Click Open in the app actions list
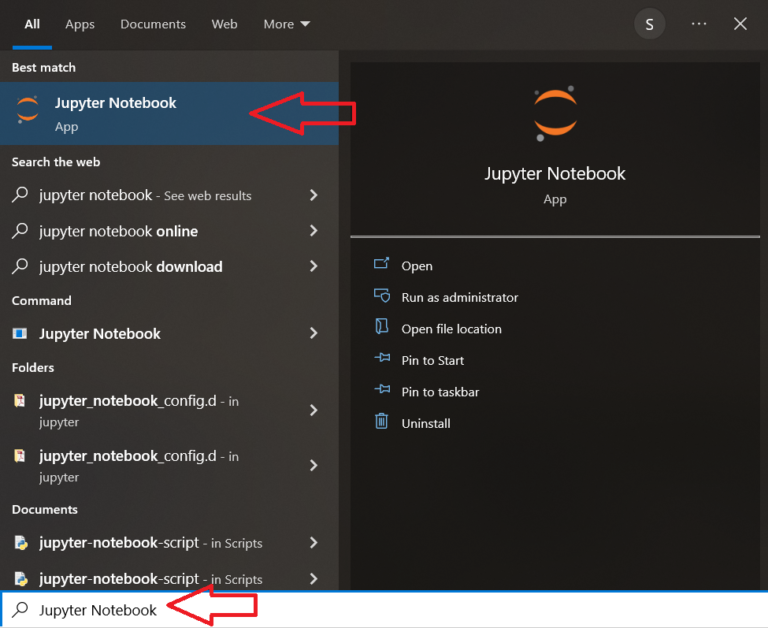This screenshot has height=628, width=768. click(416, 266)
